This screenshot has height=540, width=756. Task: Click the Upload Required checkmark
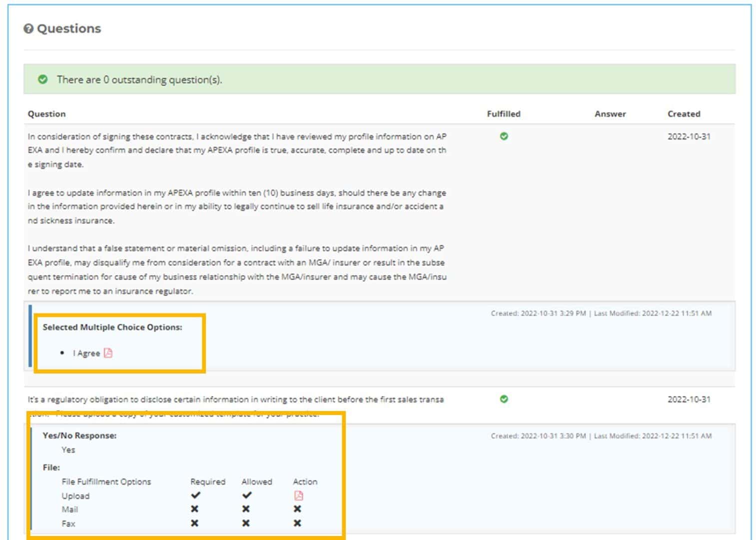195,495
